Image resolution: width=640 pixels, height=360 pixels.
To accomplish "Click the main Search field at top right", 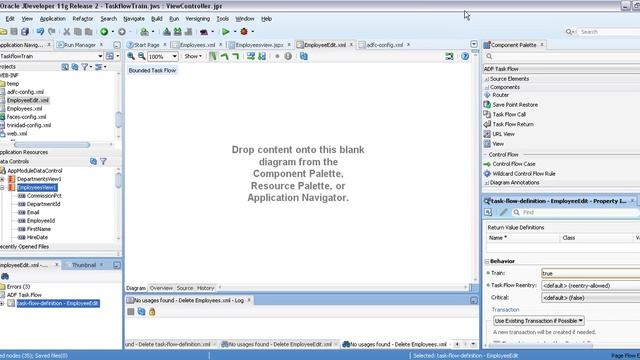I will (608, 32).
